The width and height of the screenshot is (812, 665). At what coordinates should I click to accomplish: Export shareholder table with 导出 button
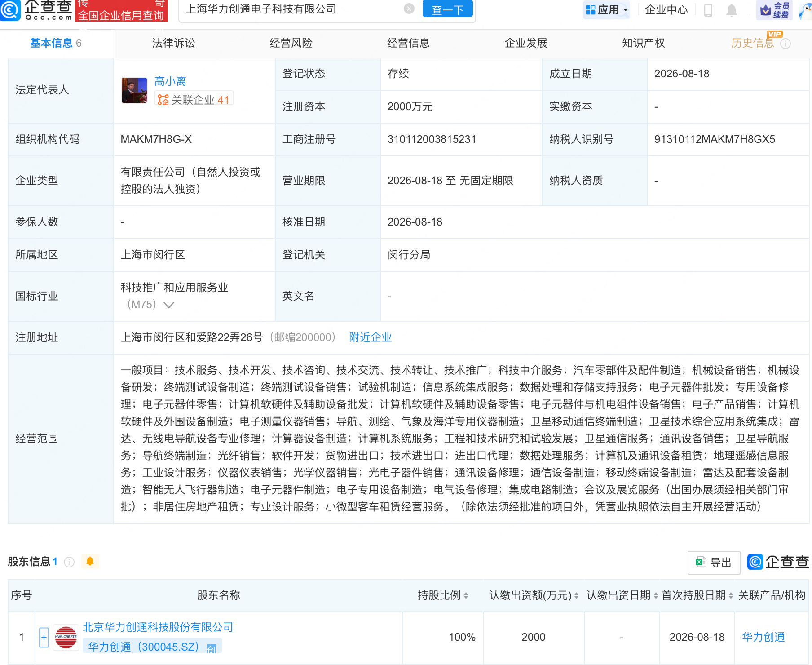(x=714, y=563)
